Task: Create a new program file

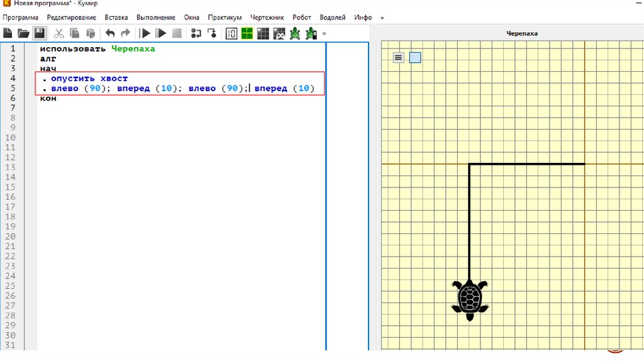Action: (x=8, y=33)
